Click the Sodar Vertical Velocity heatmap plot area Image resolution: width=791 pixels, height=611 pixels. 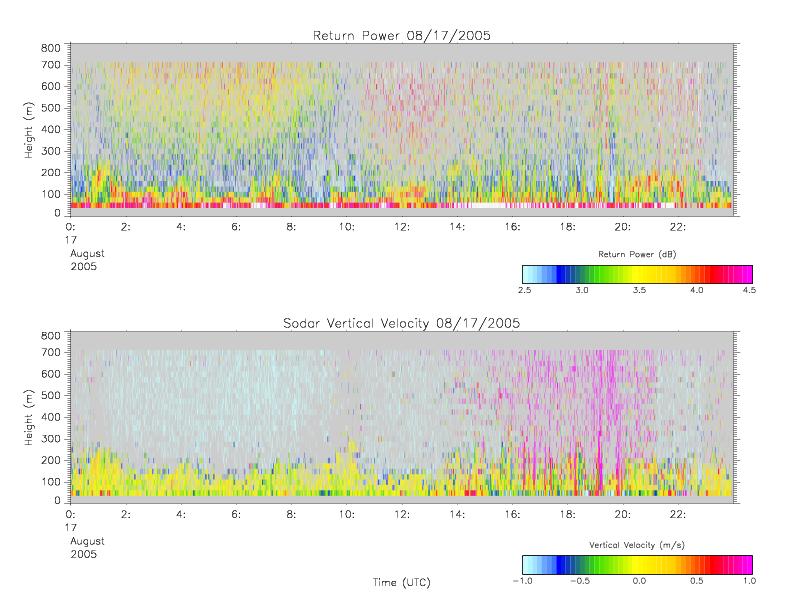point(402,417)
